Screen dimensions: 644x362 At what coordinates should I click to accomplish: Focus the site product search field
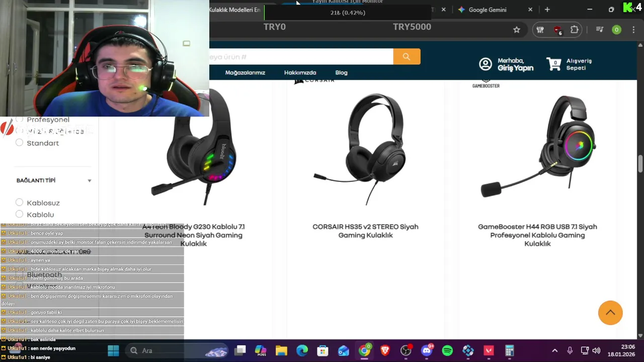point(301,57)
